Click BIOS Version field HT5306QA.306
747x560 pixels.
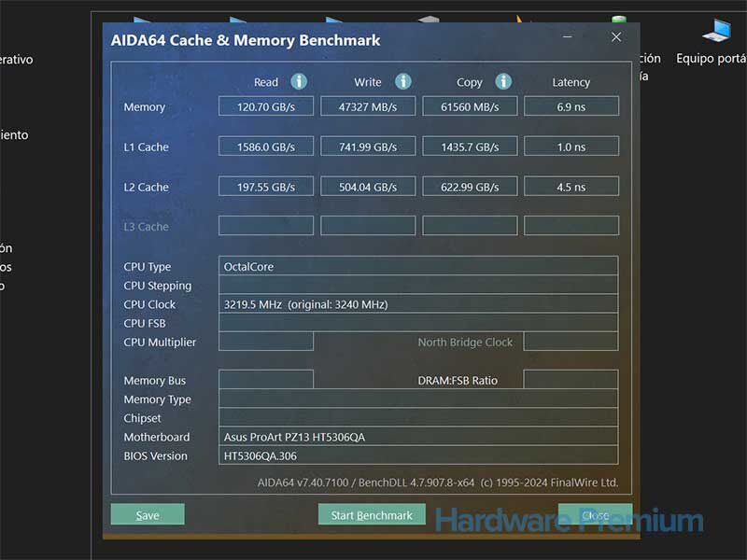[x=418, y=455]
